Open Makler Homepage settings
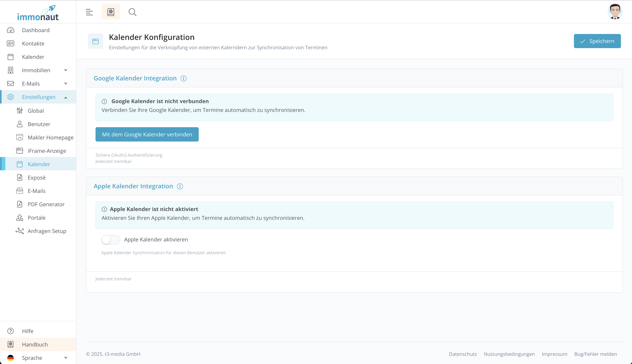Image resolution: width=632 pixels, height=364 pixels. pyautogui.click(x=50, y=138)
